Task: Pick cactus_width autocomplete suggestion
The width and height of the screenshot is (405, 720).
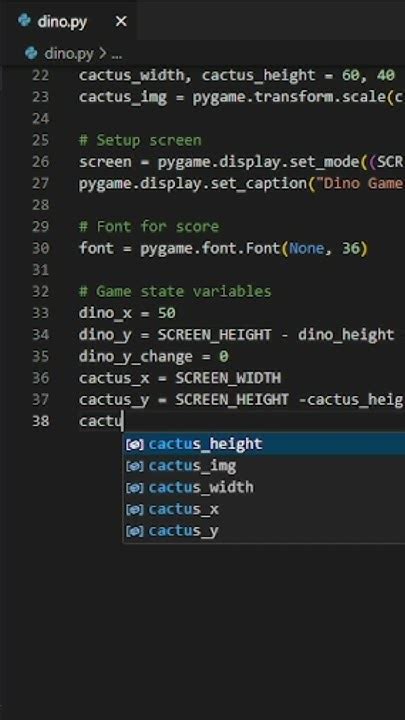Action: [x=264, y=488]
